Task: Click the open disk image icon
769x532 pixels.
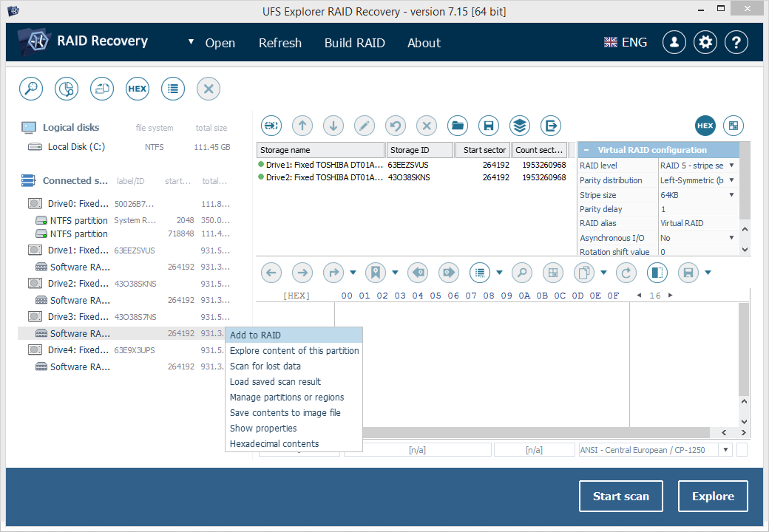Action: pyautogui.click(x=102, y=89)
